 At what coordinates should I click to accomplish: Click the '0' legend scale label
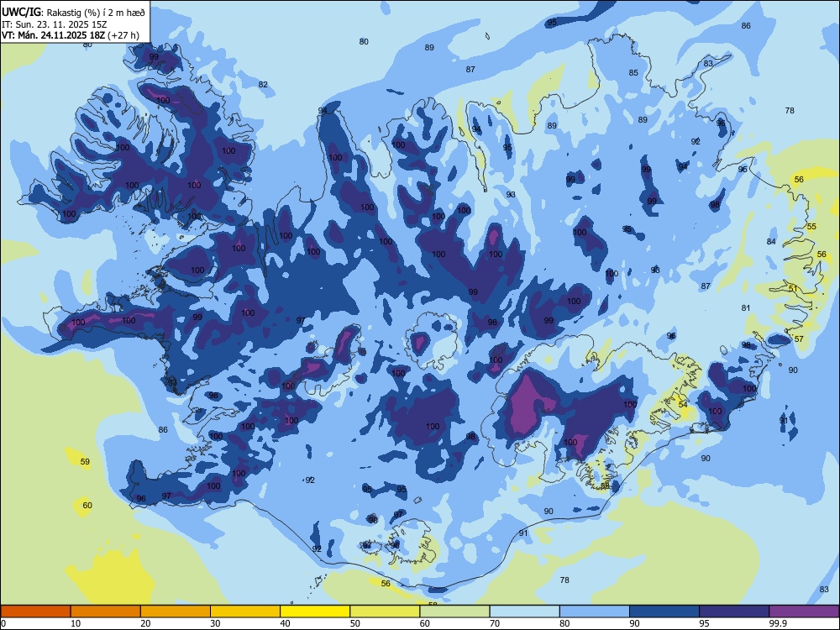click(3, 623)
